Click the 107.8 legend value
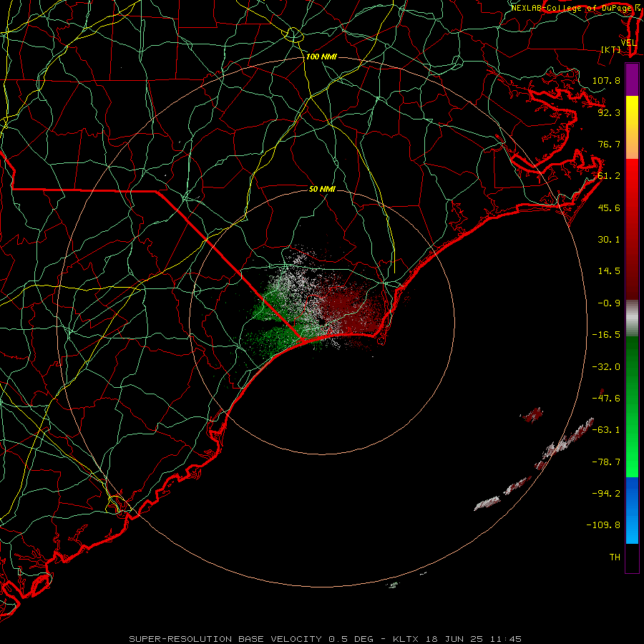644x644 pixels. tap(606, 80)
